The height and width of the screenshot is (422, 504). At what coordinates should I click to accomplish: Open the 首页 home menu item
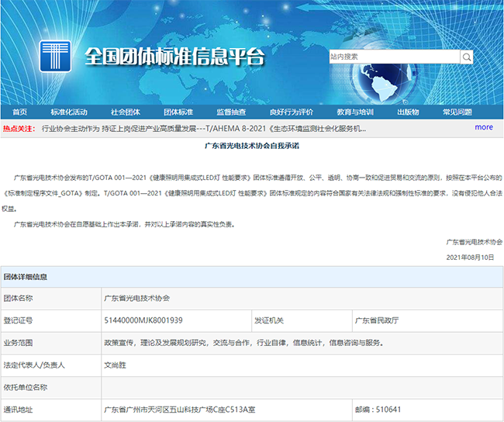pos(19,112)
